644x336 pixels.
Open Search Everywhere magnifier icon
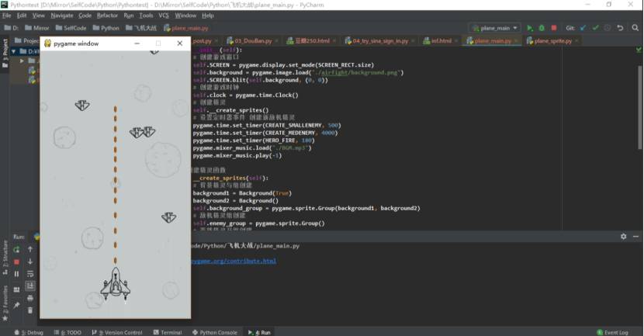tap(635, 28)
